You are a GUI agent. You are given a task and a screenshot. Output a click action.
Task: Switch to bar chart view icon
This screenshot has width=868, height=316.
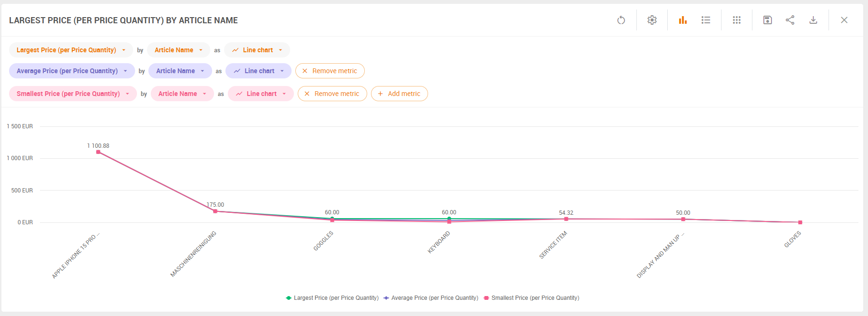[x=683, y=20]
